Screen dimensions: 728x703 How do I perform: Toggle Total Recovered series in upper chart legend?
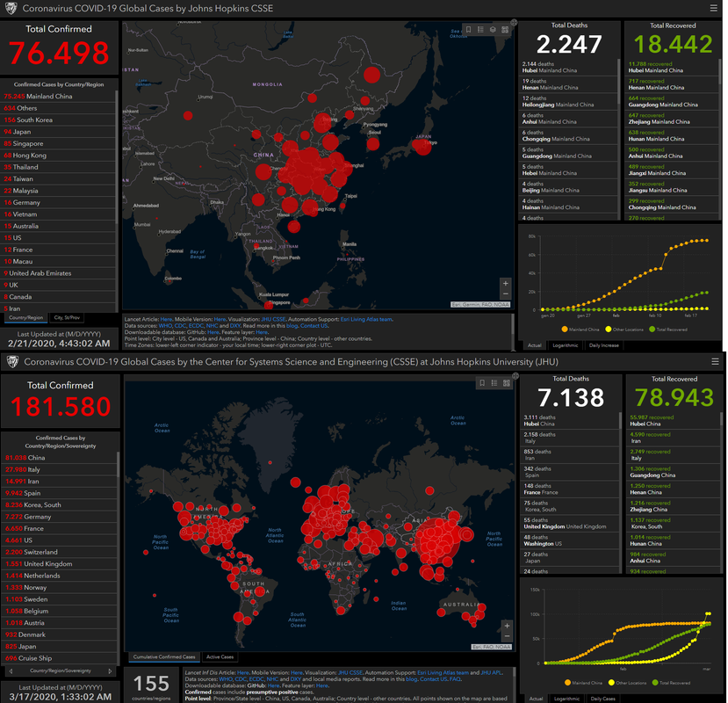[668, 330]
